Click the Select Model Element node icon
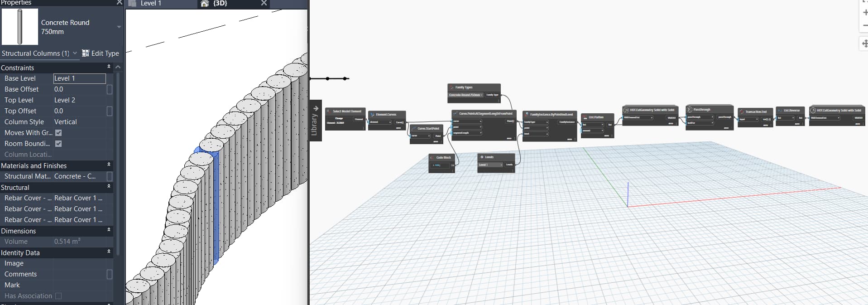 pyautogui.click(x=329, y=111)
